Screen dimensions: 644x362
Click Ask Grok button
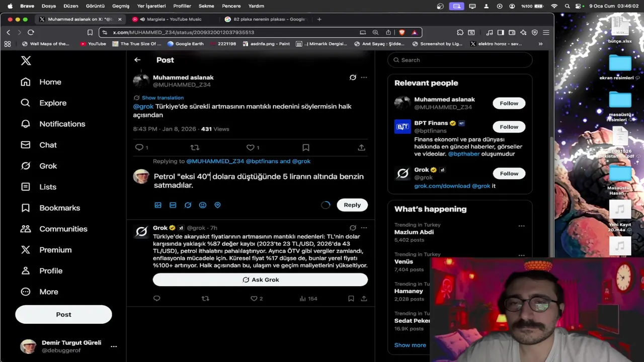tap(260, 280)
